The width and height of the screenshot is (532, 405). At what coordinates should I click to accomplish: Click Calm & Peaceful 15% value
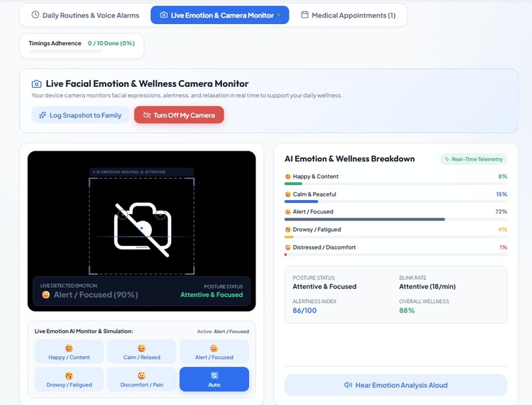[x=502, y=194]
